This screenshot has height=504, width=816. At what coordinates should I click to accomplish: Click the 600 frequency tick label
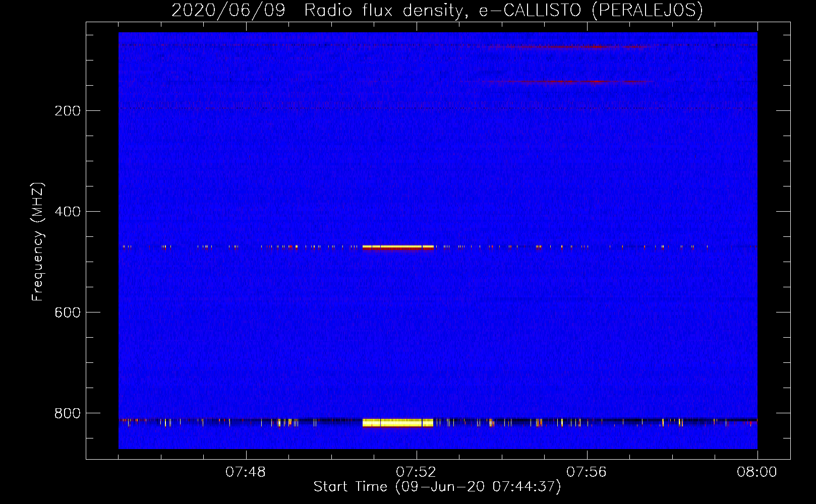coord(68,312)
